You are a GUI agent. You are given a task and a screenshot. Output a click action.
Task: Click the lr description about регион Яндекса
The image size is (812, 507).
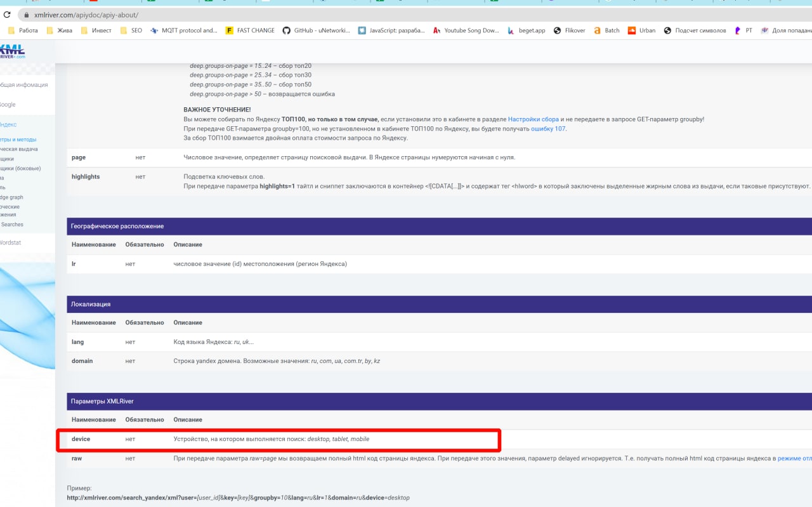point(260,264)
